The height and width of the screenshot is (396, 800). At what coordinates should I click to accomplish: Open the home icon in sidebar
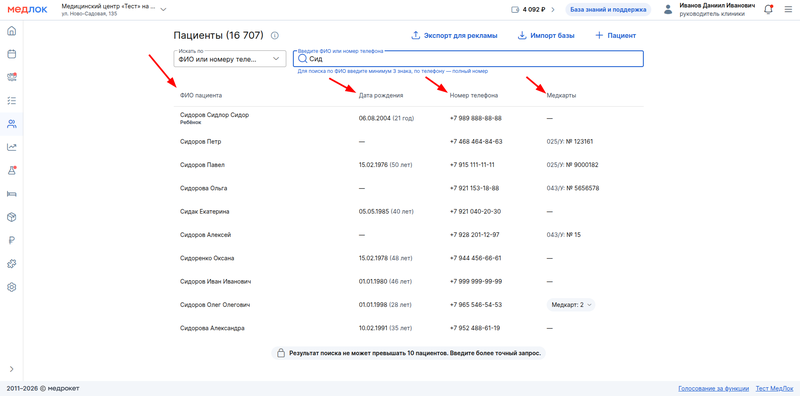12,31
